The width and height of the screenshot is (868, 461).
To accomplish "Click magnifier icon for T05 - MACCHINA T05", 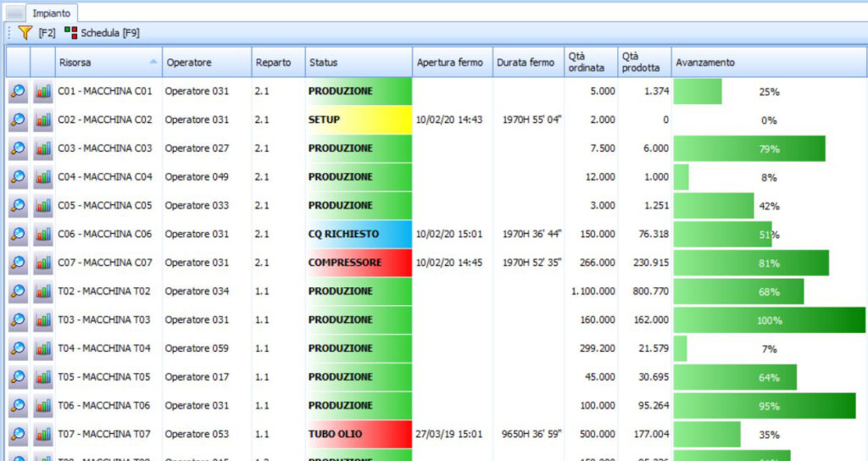I will [18, 377].
